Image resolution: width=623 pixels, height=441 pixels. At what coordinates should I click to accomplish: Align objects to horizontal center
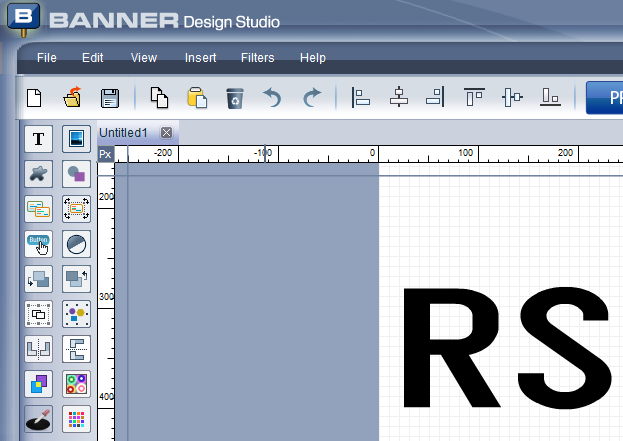coord(399,98)
